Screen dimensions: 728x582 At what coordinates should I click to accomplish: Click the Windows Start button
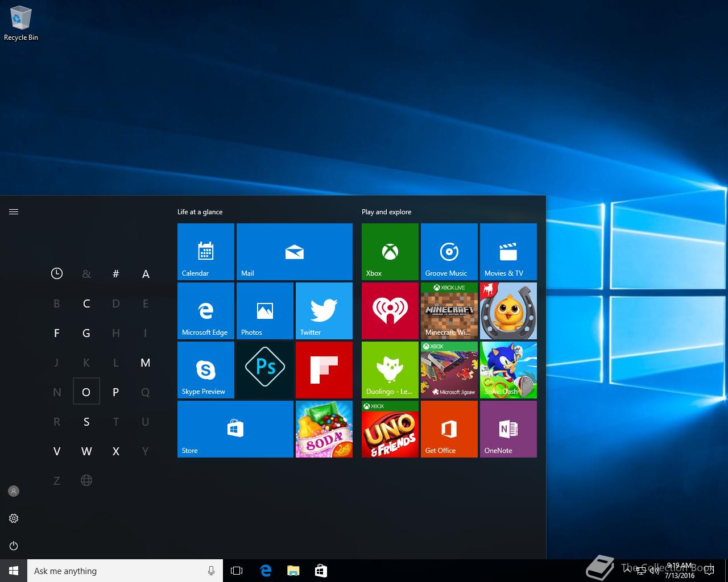(x=14, y=571)
